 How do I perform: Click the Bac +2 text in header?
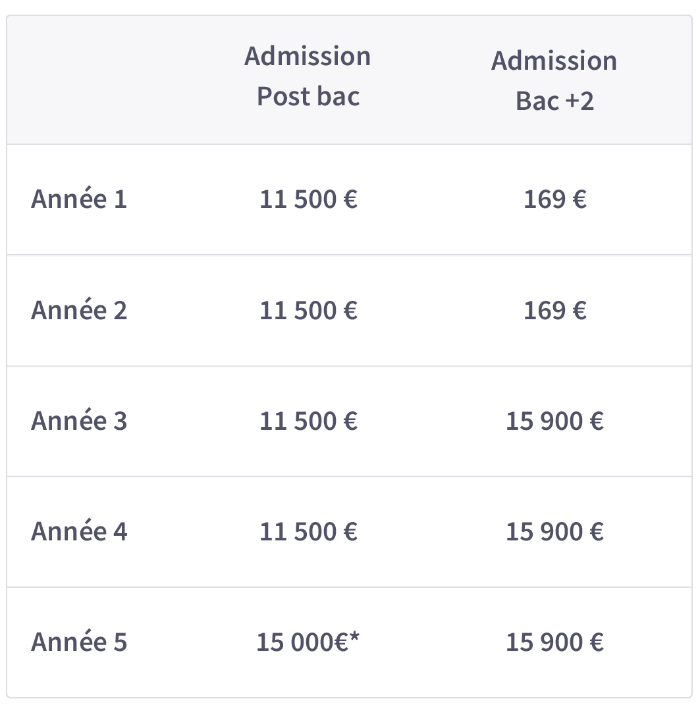tap(554, 101)
